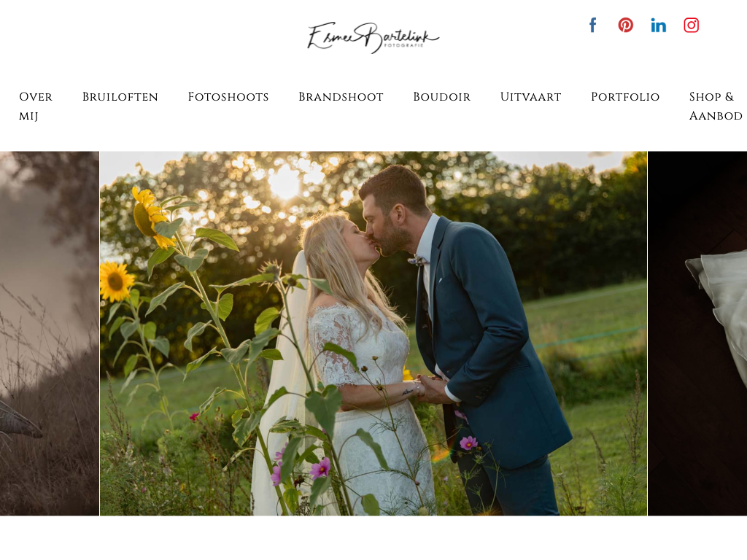Show the previous sepia slide on left

(50, 333)
